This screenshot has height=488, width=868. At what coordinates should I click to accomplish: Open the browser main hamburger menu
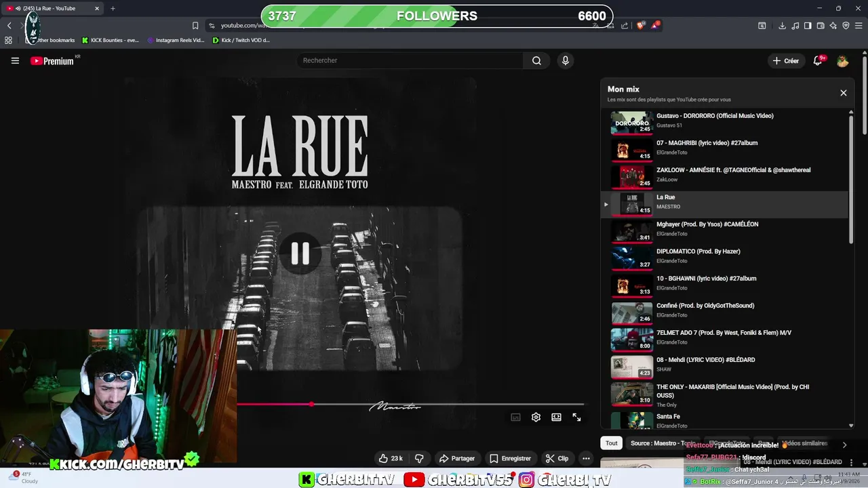pyautogui.click(x=859, y=25)
